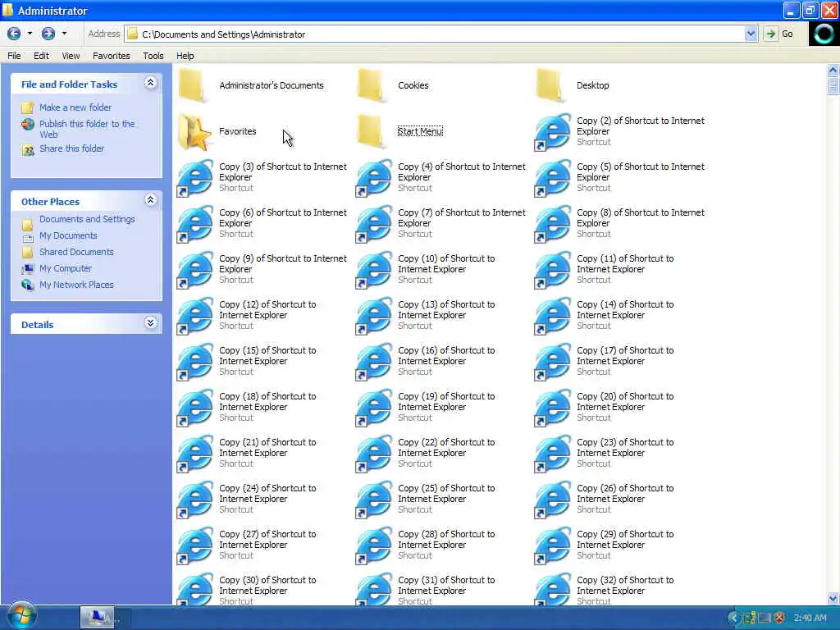
Task: Select the Start Menu folder icon
Action: (372, 130)
